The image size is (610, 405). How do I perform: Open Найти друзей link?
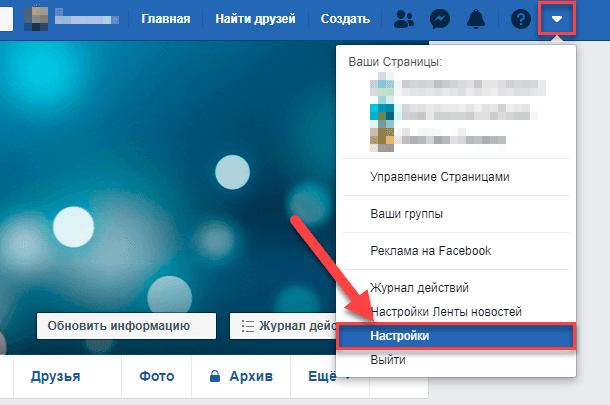pyautogui.click(x=255, y=19)
